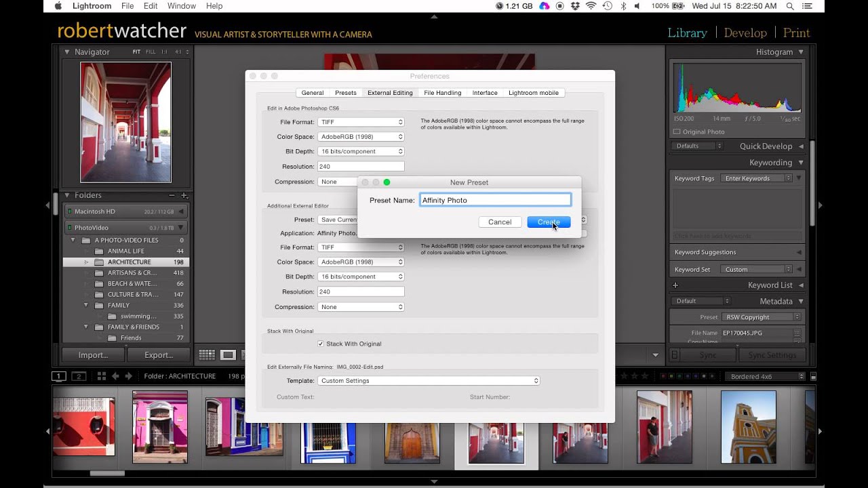This screenshot has width=868, height=488.
Task: Toggle Stack With Original checkbox
Action: (x=321, y=344)
